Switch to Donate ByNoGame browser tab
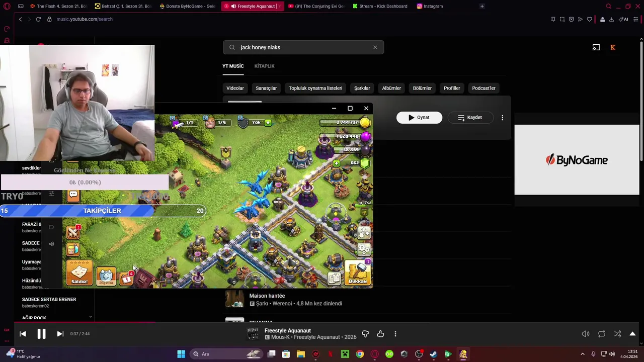This screenshot has width=644, height=362. tap(188, 6)
